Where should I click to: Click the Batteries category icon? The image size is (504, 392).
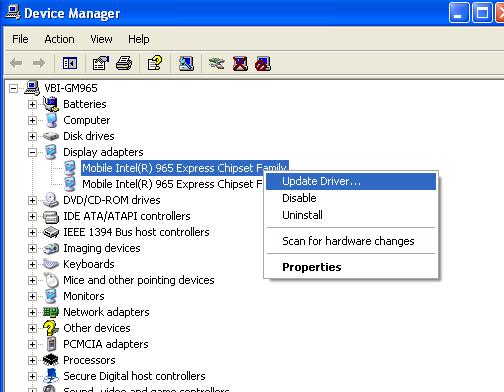(x=51, y=104)
